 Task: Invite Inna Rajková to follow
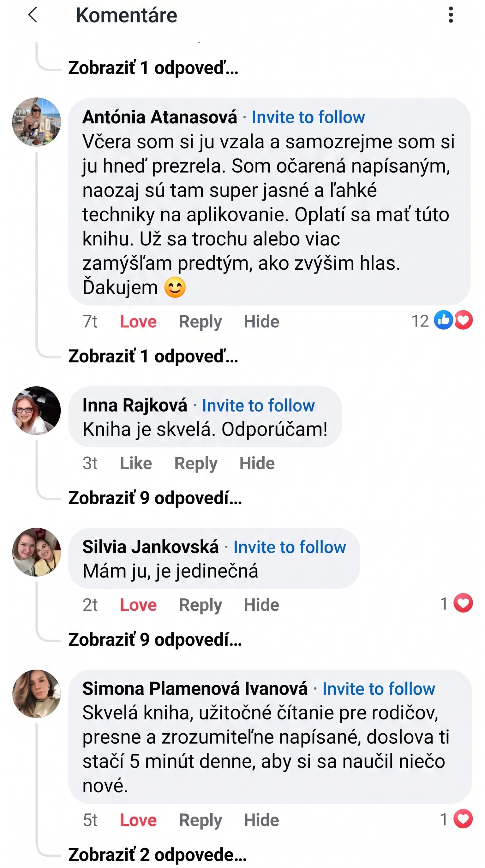[x=258, y=405]
